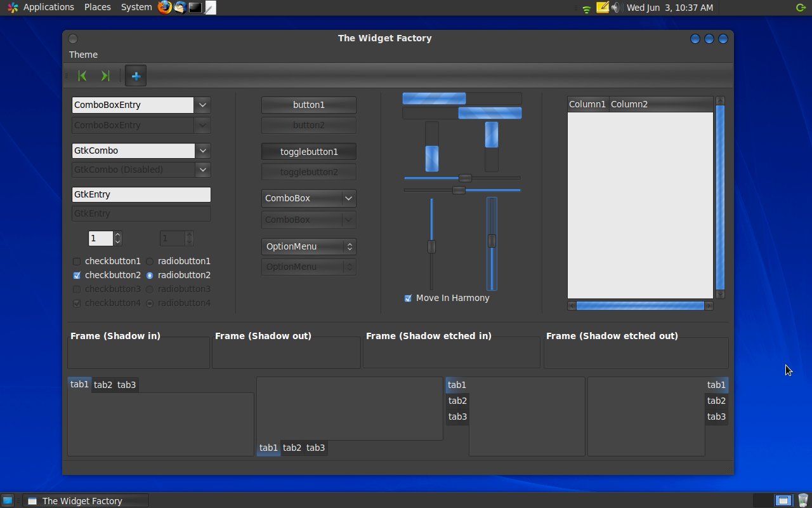The height and width of the screenshot is (508, 812).
Task: Click the Column1 header
Action: (588, 104)
